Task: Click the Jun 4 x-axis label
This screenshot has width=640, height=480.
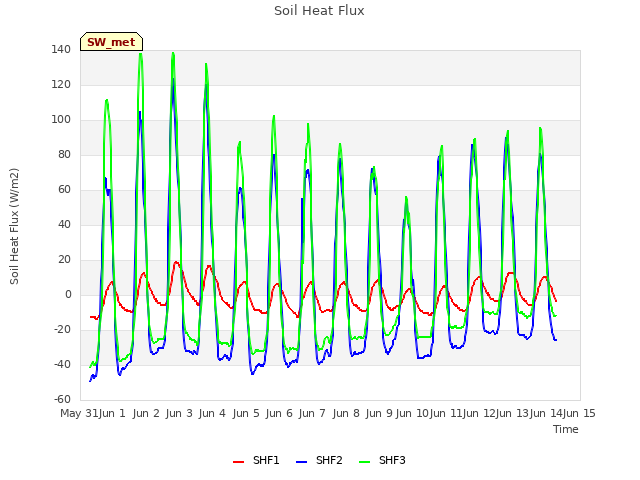Action: click(x=212, y=413)
